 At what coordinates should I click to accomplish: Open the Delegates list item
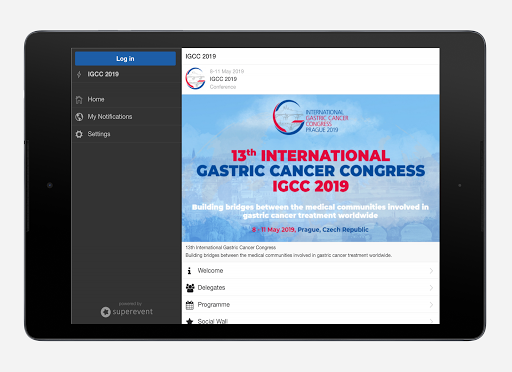311,288
